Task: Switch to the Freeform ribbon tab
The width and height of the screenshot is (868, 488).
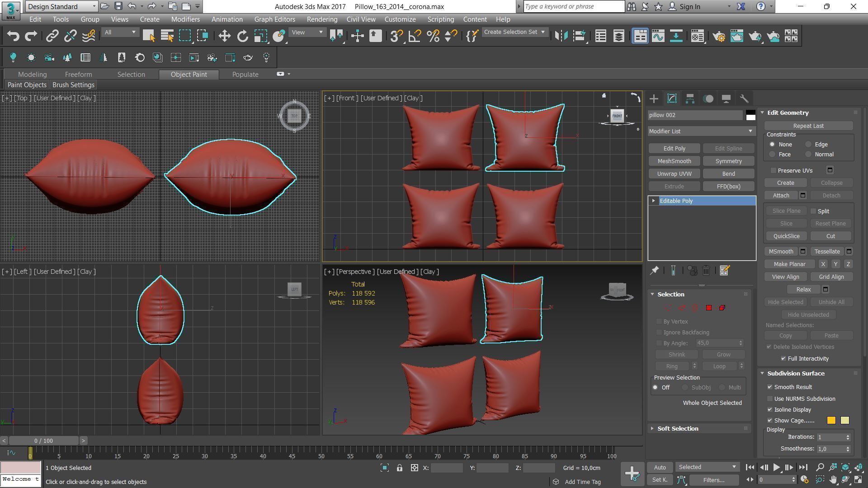Action: tap(78, 75)
